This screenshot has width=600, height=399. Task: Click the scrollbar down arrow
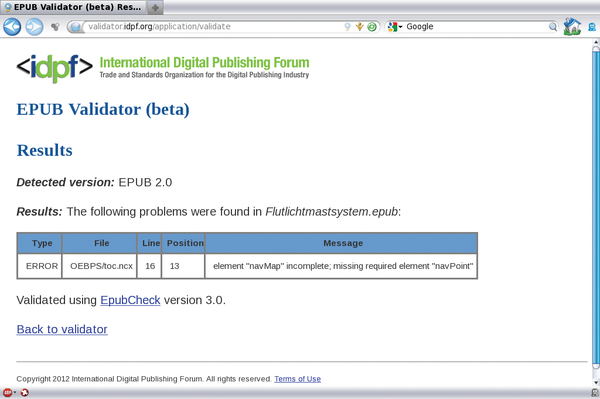pyautogui.click(x=596, y=382)
